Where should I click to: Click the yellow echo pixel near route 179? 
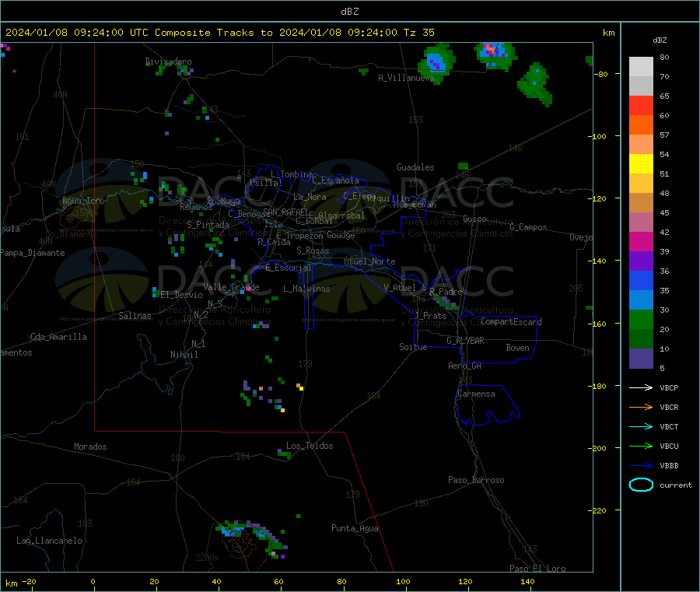tap(301, 388)
